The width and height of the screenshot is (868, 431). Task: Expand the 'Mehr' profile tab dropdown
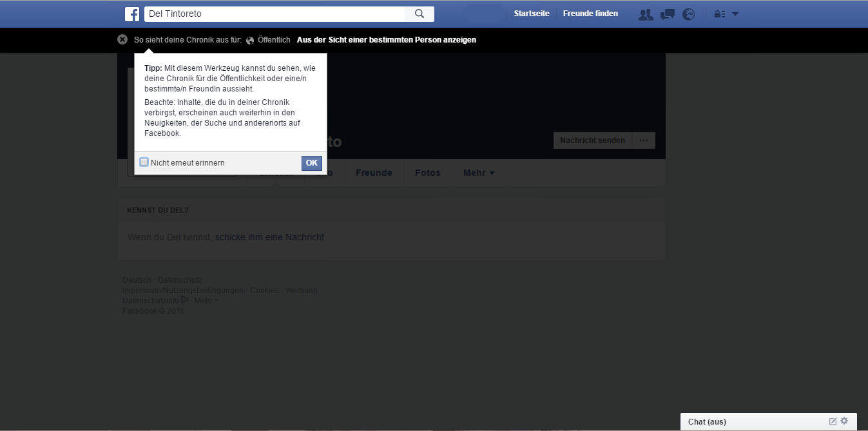[479, 173]
